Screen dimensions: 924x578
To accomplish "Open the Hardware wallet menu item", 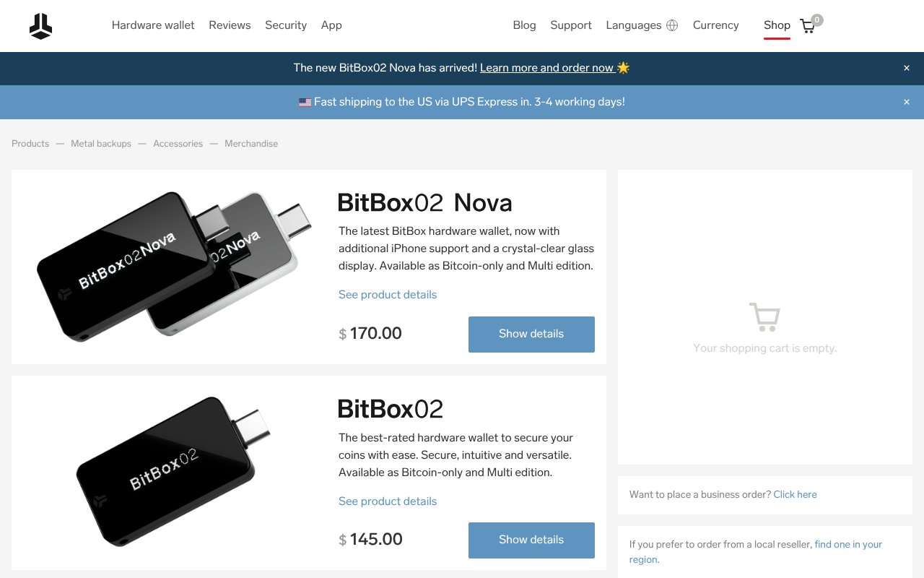I will [153, 25].
